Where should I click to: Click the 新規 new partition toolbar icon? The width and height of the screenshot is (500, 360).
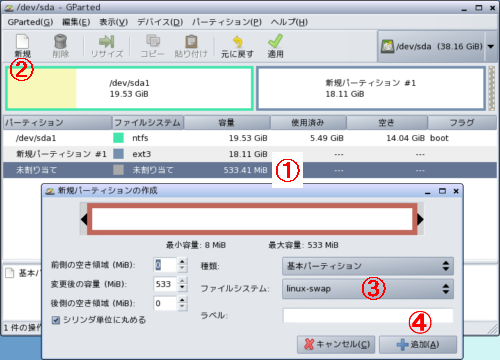tap(23, 42)
